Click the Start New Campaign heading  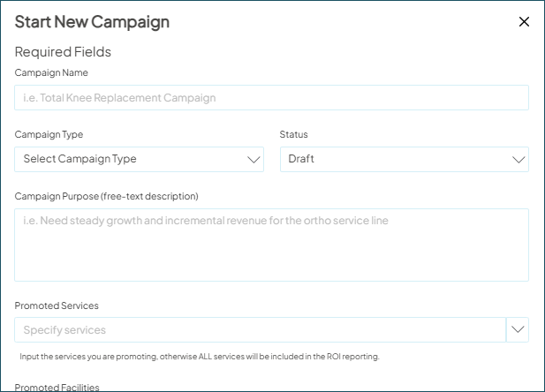pos(92,22)
